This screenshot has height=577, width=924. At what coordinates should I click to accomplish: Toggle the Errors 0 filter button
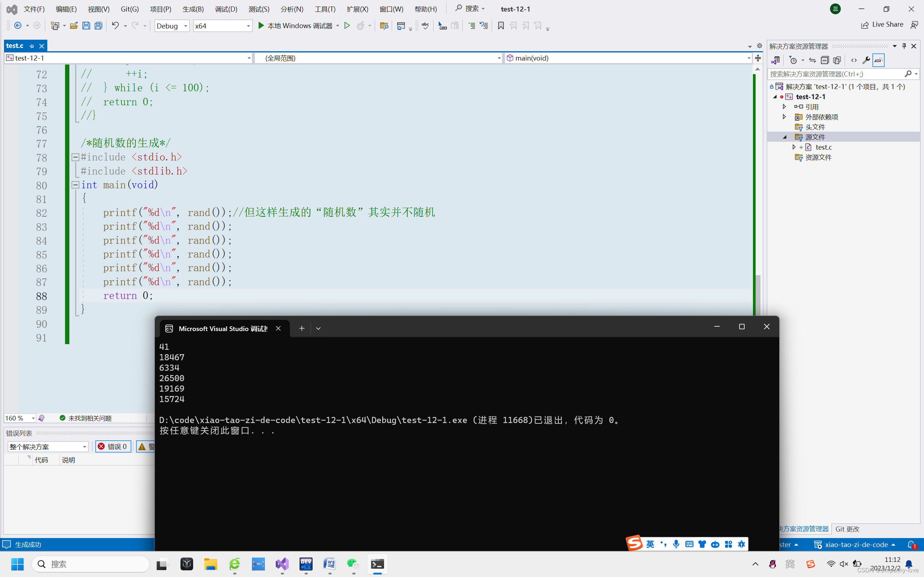(113, 446)
